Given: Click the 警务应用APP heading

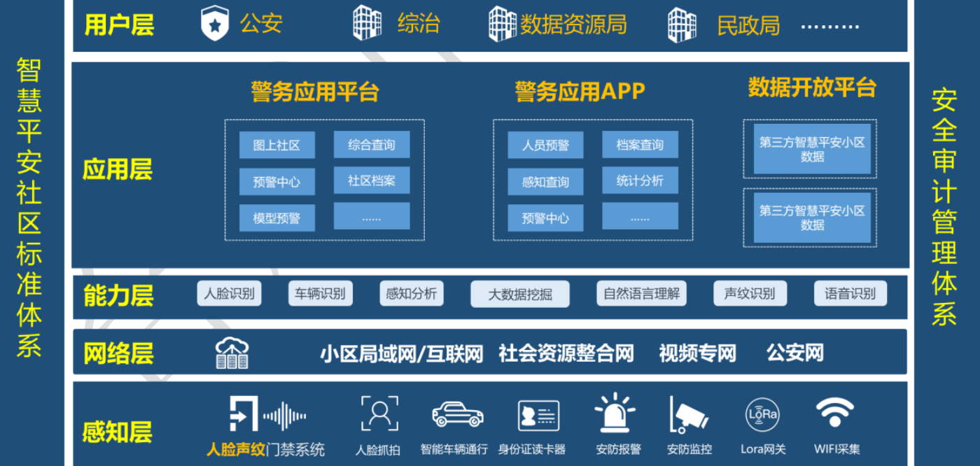Looking at the screenshot, I should point(580,92).
